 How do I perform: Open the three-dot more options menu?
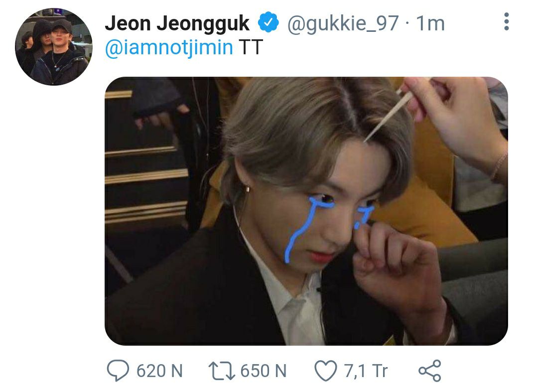click(x=507, y=21)
